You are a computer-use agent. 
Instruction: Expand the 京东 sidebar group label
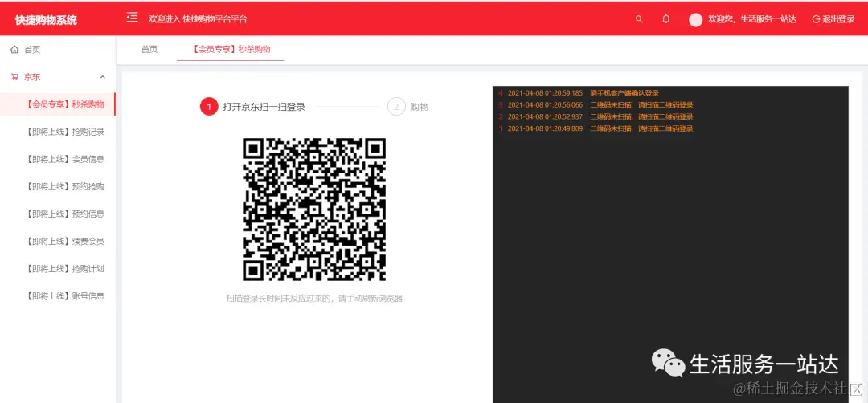(32, 77)
